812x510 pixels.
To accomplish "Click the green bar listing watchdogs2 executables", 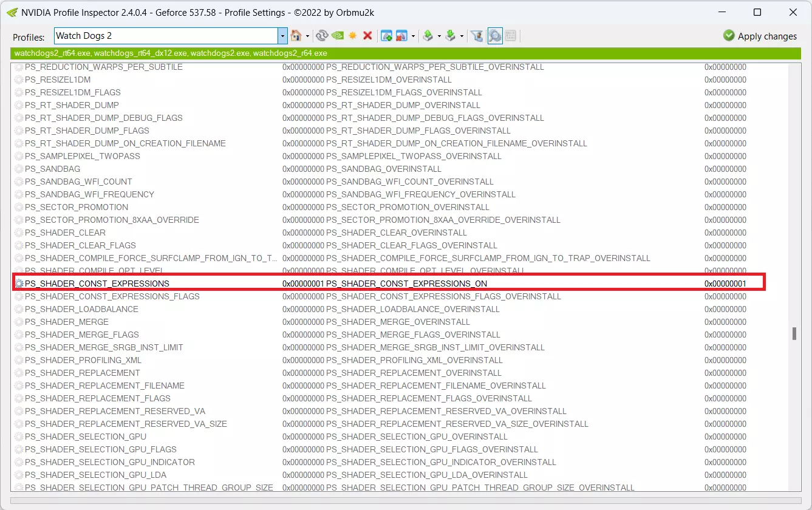I will coord(406,53).
